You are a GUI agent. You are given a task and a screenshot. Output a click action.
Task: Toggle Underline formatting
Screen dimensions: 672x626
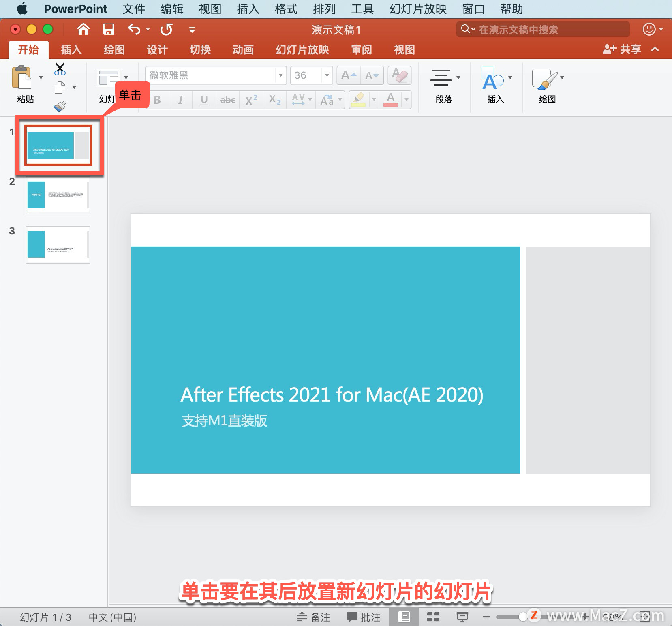tap(204, 100)
